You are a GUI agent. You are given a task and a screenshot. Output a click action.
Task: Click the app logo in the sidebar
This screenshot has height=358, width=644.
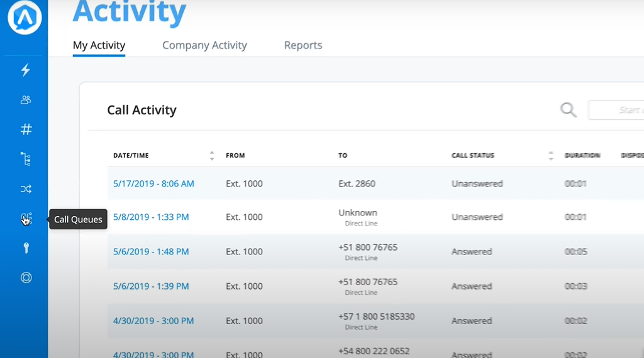[x=25, y=18]
